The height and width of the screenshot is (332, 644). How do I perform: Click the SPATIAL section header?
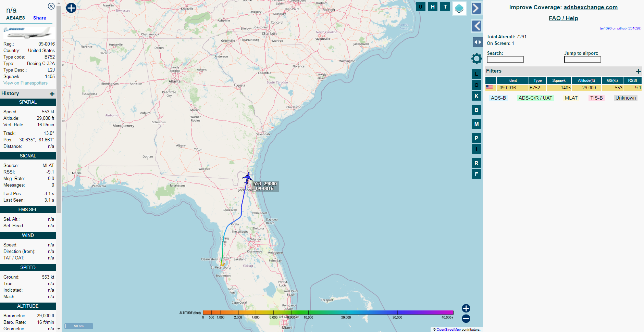tap(28, 102)
